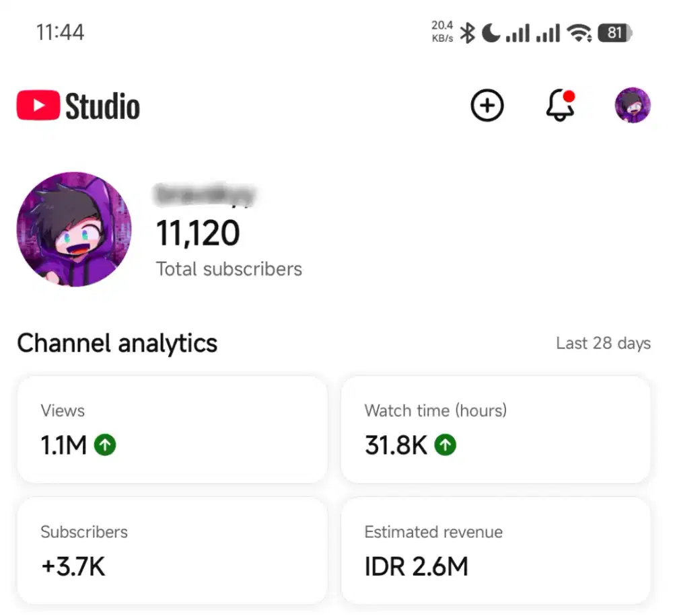673x616 pixels.
Task: Tap the battery level indicator
Action: click(x=614, y=32)
